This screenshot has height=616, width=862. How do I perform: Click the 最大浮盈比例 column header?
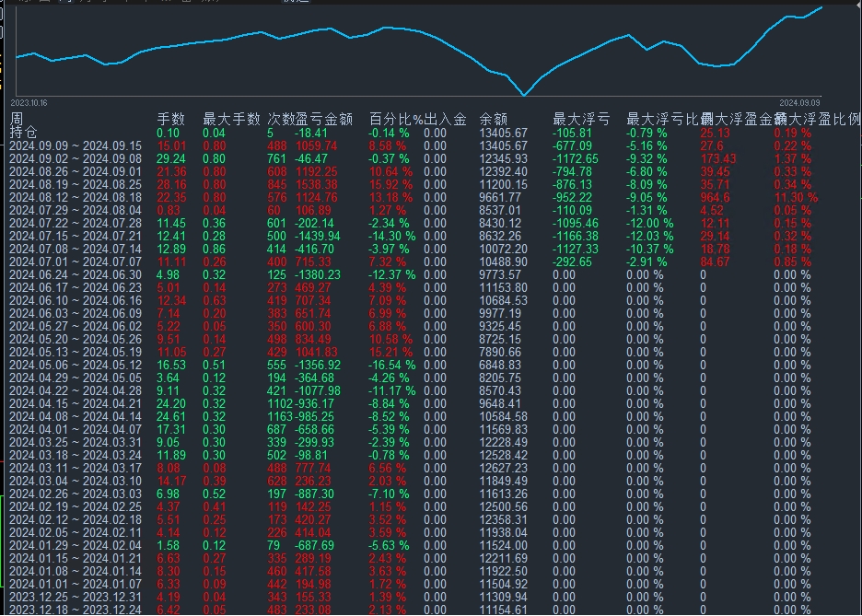818,119
